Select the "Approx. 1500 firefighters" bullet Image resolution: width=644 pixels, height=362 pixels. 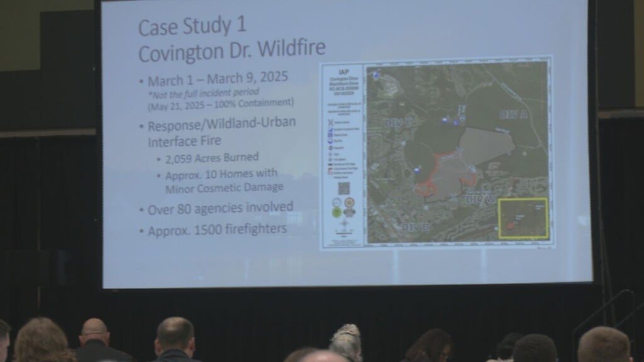[217, 230]
